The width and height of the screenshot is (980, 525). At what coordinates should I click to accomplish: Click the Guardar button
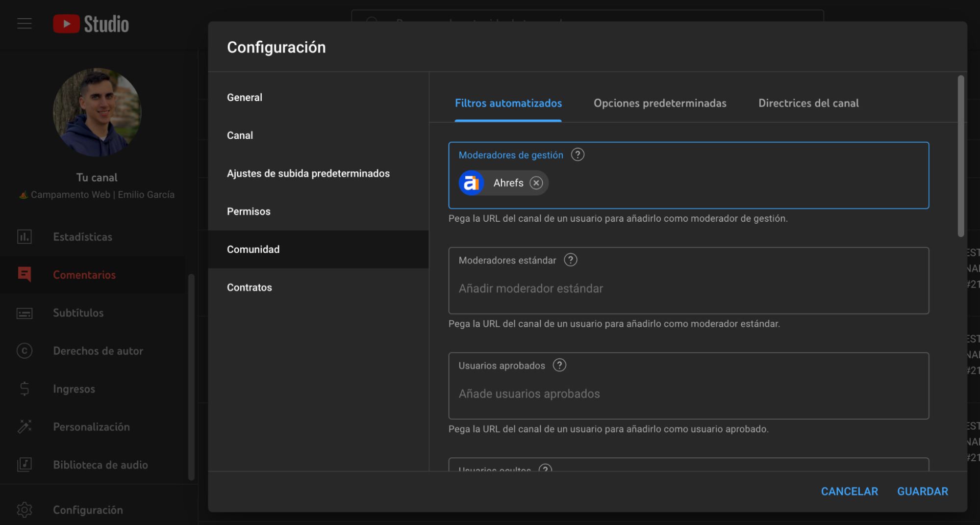click(x=922, y=491)
